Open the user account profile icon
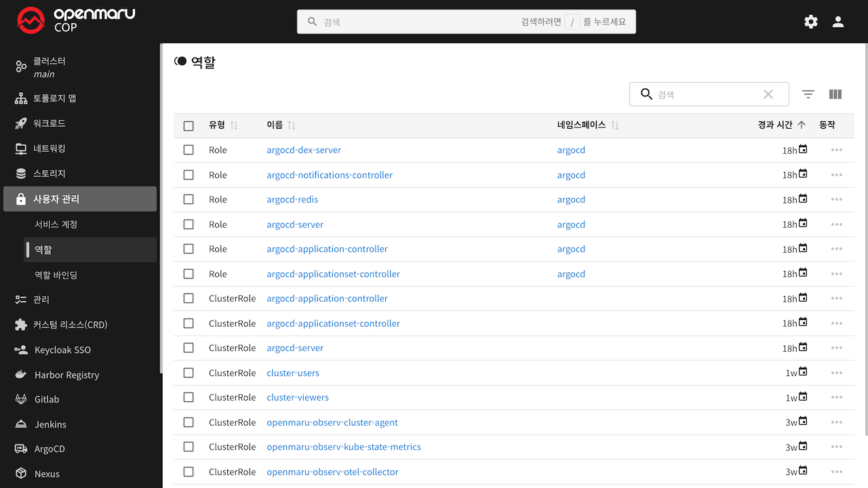 tap(838, 22)
